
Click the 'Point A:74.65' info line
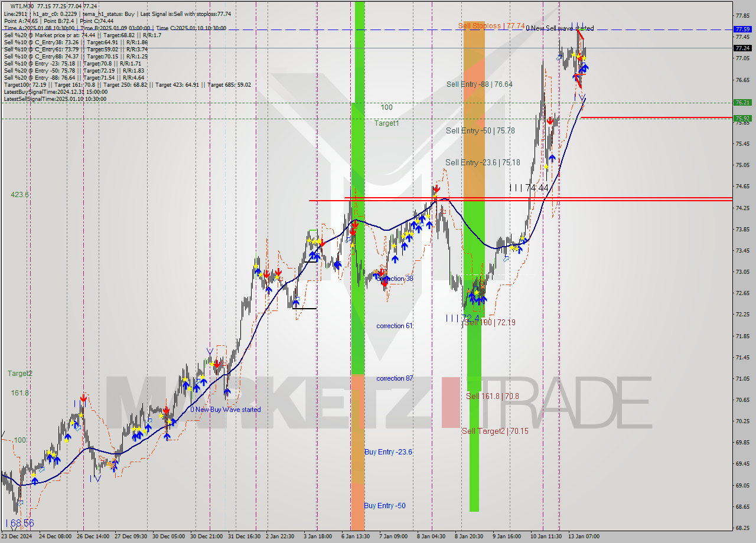pos(58,21)
